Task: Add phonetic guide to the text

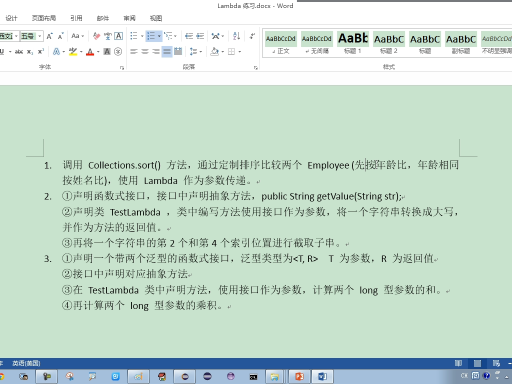Action: click(x=108, y=36)
